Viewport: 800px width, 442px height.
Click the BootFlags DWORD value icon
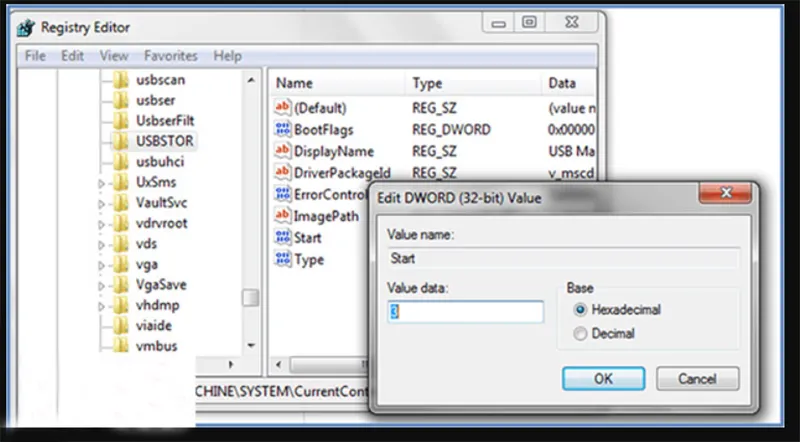pyautogui.click(x=283, y=130)
